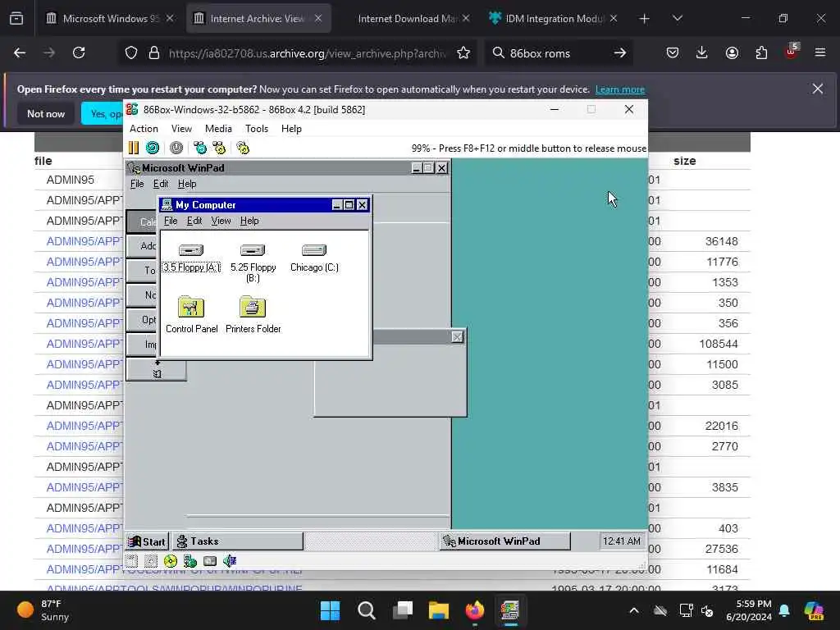The width and height of the screenshot is (840, 630).
Task: Open the File menu in My Computer window
Action: (171, 221)
